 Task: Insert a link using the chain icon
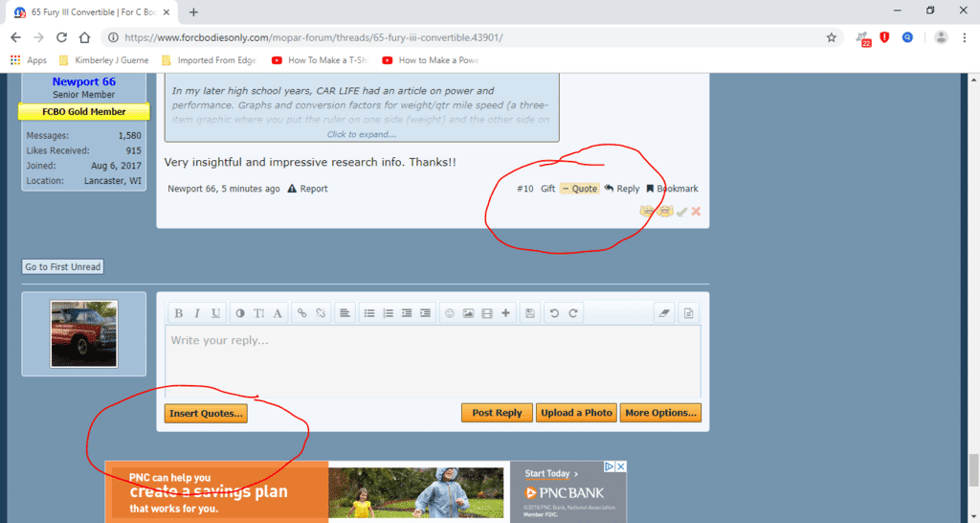point(301,313)
